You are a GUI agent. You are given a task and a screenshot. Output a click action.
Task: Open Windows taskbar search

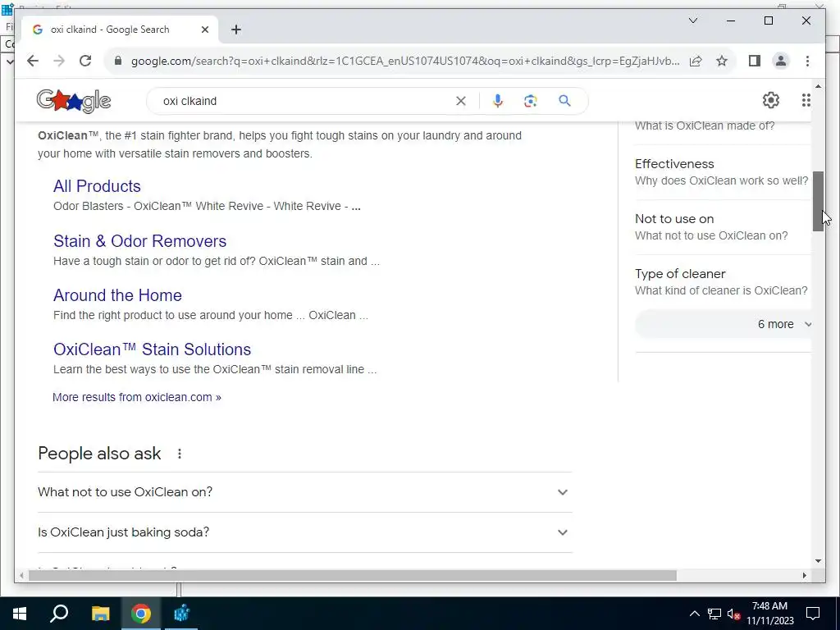point(59,614)
